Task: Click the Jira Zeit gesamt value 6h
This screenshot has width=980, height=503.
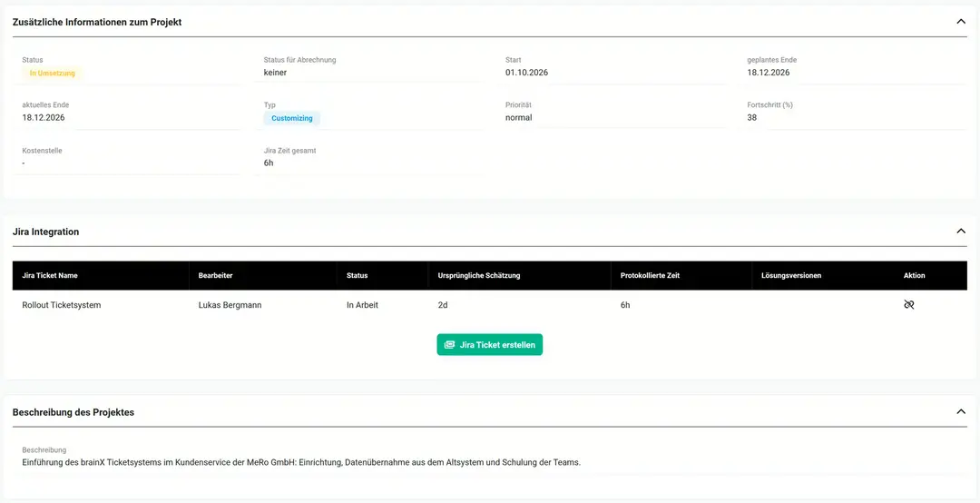Action: click(x=269, y=163)
